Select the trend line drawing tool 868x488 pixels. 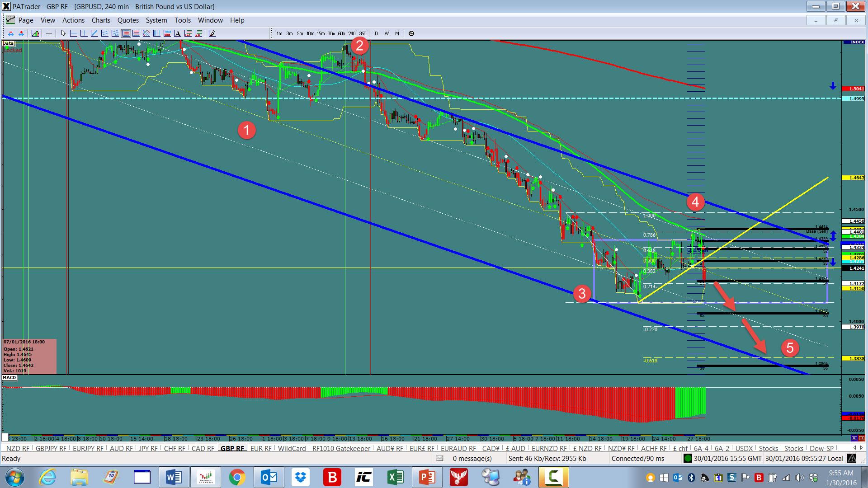click(94, 33)
